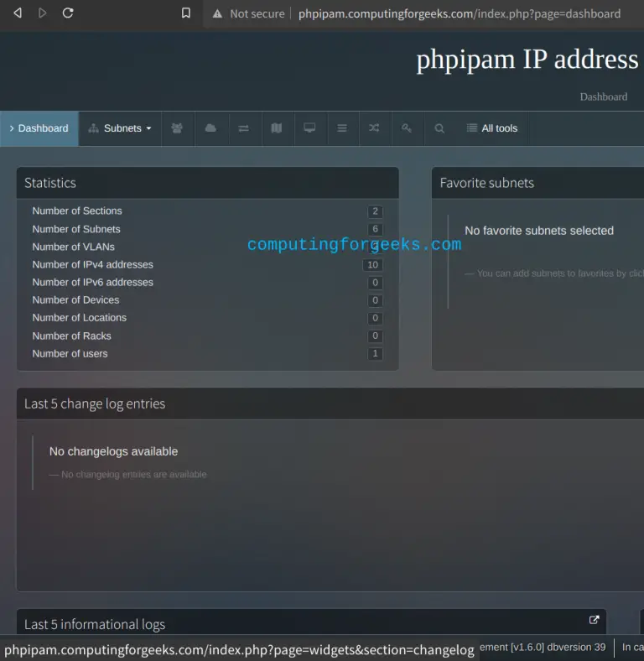Open the Dashboard tab in navigation bar

pyautogui.click(x=39, y=128)
